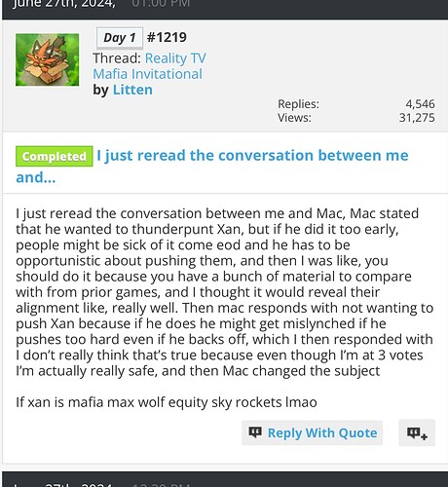Click the line 'If xan is mafia max wolf equity'
This screenshot has height=487, width=448.
[167, 402]
